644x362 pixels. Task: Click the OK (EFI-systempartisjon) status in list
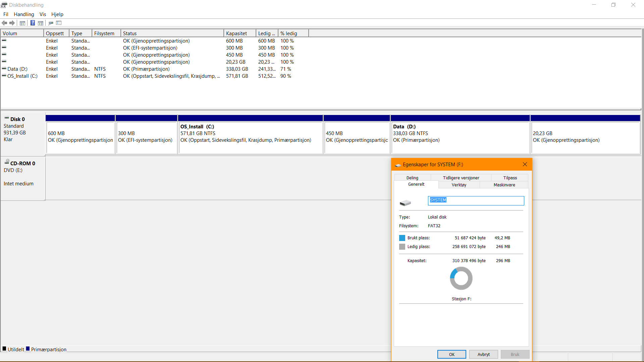pos(150,48)
